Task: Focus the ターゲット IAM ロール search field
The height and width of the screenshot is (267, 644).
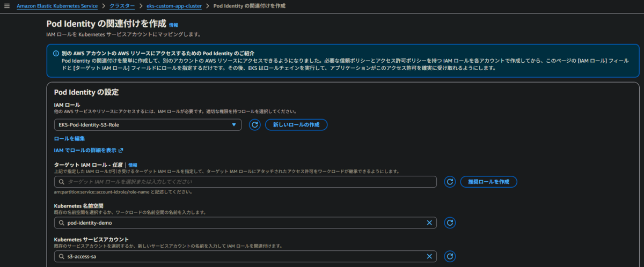Action: pyautogui.click(x=245, y=182)
